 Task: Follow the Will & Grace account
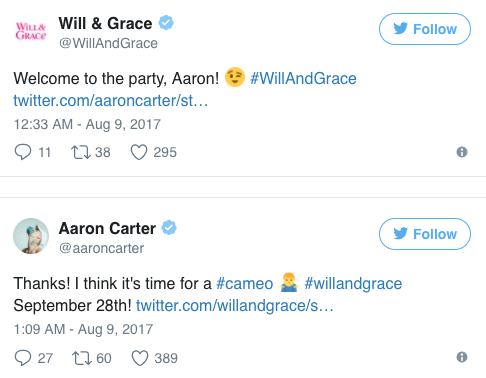425,29
